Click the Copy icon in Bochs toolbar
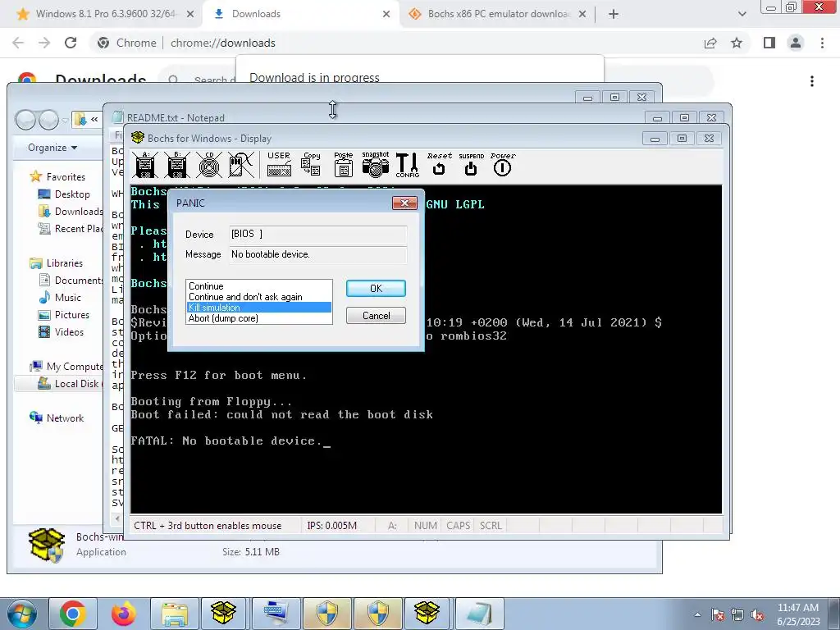The width and height of the screenshot is (840, 630). pos(311,164)
